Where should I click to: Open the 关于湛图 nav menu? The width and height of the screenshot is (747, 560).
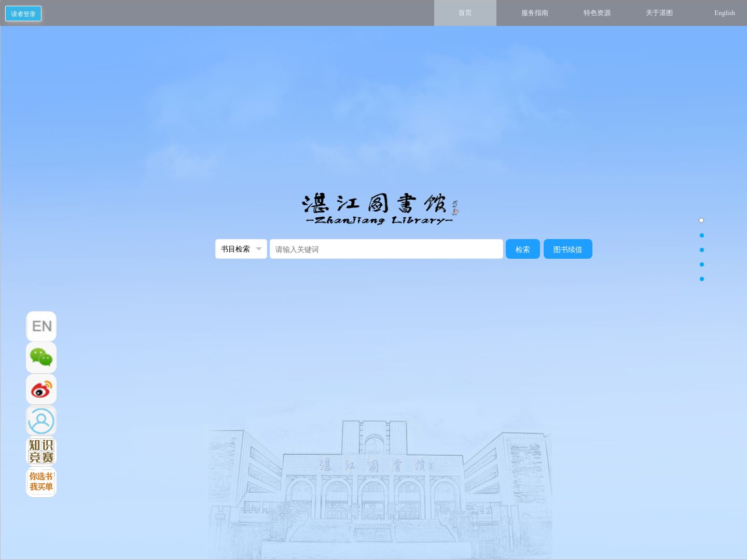[659, 13]
